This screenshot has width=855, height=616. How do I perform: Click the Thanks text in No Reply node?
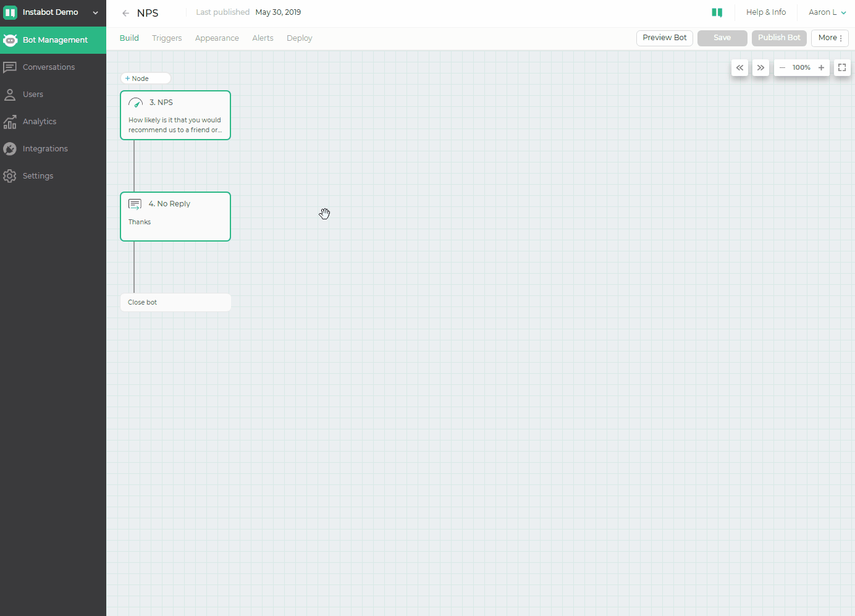(x=140, y=222)
